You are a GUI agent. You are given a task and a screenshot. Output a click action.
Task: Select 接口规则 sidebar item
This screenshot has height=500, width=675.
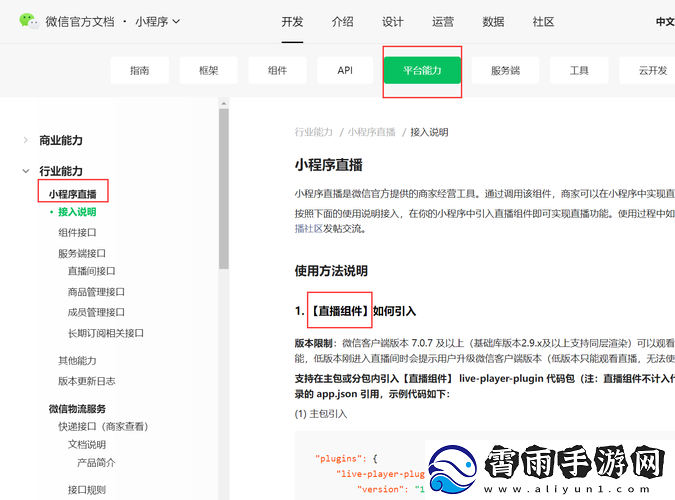[87, 490]
